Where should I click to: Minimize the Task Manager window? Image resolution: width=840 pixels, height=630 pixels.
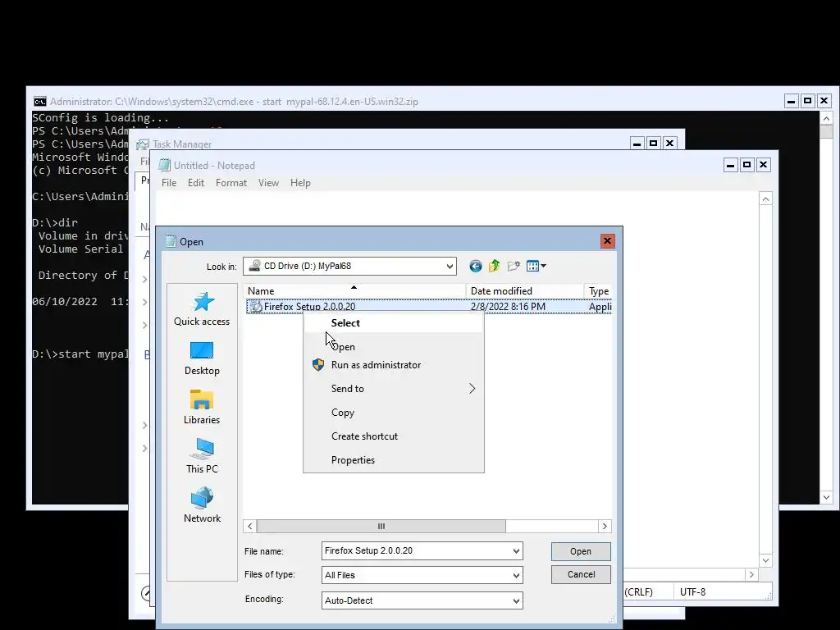click(x=637, y=143)
